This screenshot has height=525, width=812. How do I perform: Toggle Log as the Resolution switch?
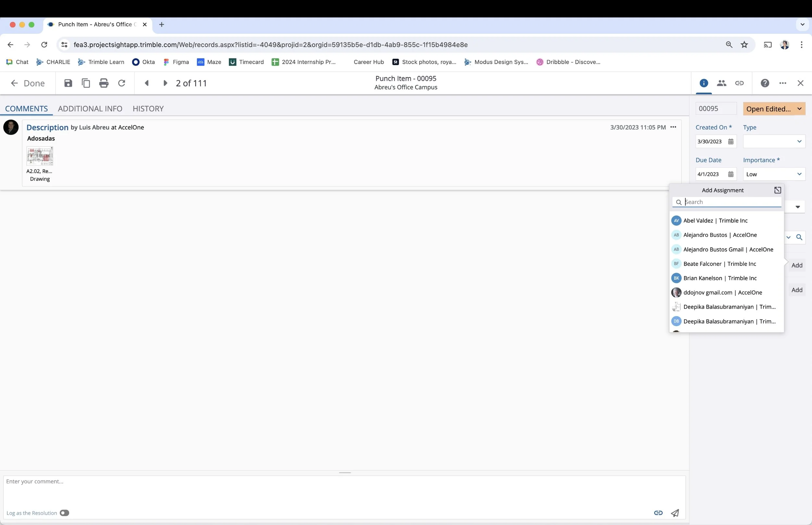coord(64,513)
